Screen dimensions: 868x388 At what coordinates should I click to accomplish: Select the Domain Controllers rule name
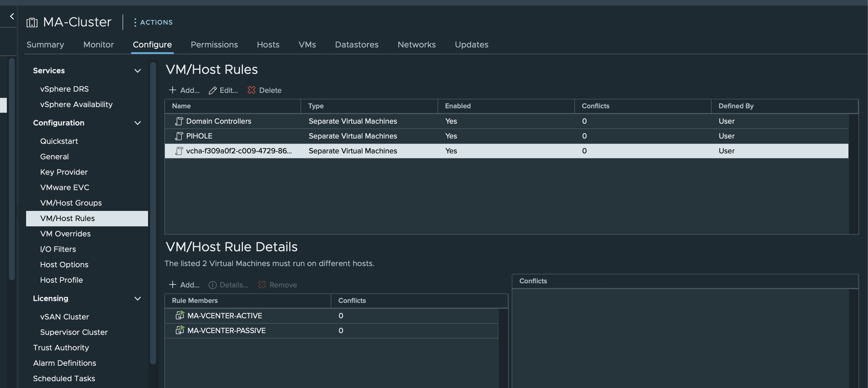click(x=219, y=121)
